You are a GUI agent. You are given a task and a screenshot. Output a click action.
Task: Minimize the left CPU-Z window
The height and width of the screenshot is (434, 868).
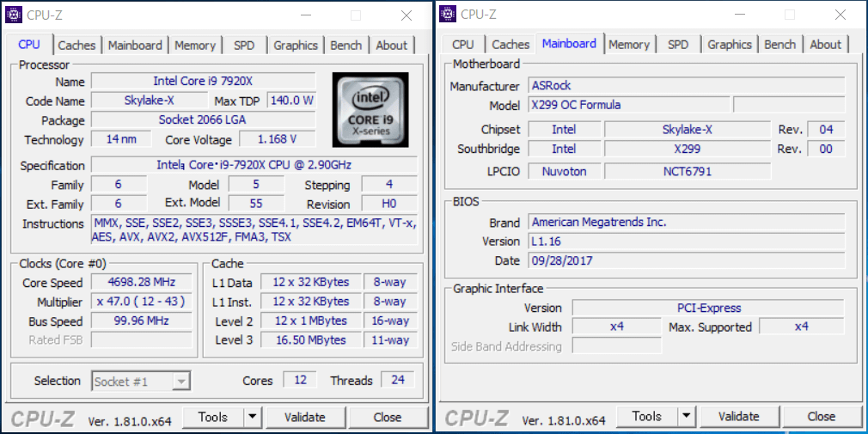(x=305, y=15)
